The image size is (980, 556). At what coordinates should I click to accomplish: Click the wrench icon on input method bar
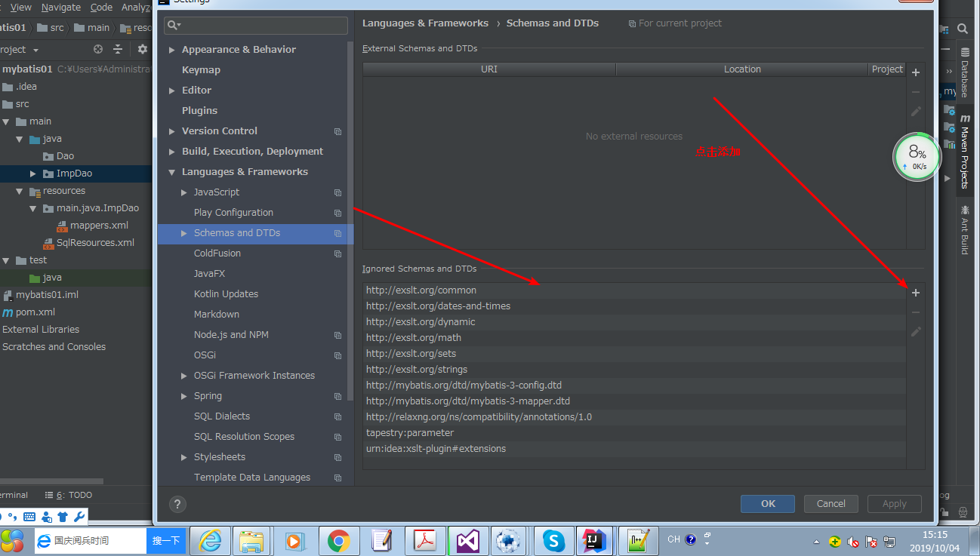point(79,517)
